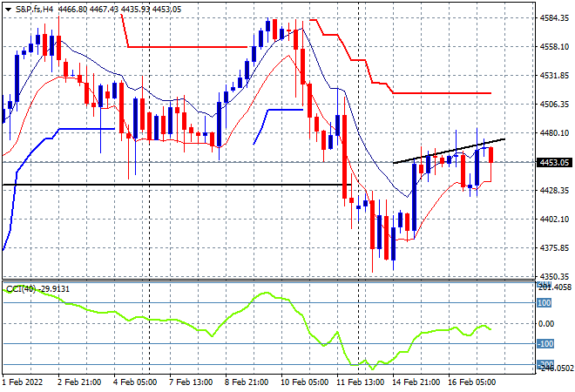Image resolution: width=575 pixels, height=392 pixels.
Task: Select the black rising trendline near 4470
Action: pyautogui.click(x=449, y=151)
